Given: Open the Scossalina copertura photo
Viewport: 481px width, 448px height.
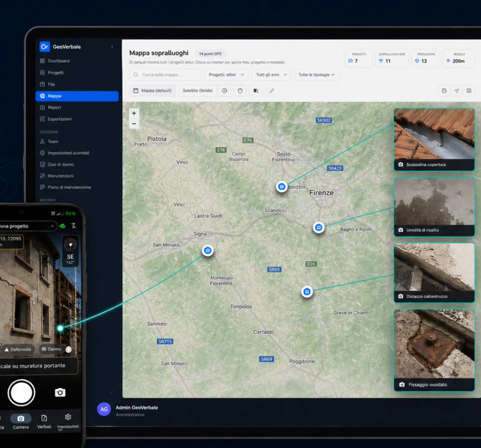Looking at the screenshot, I should 434,139.
